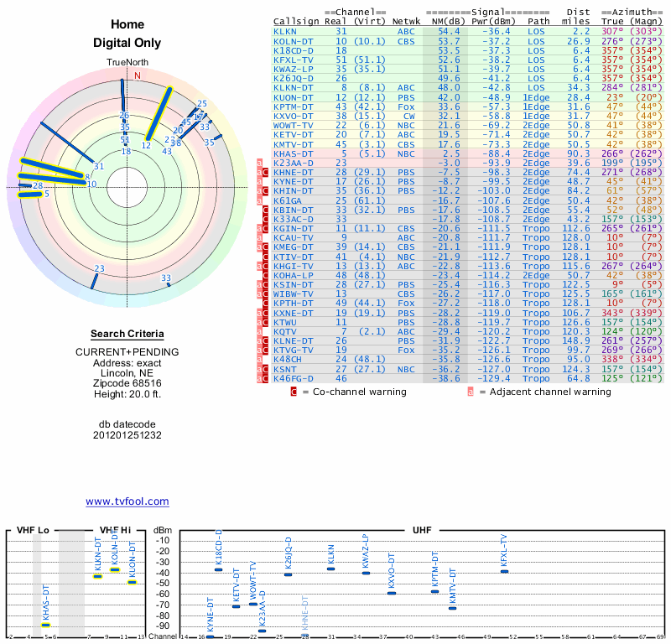Click the KLKN-DT callsign in the table
The height and width of the screenshot is (644, 671).
coord(294,88)
